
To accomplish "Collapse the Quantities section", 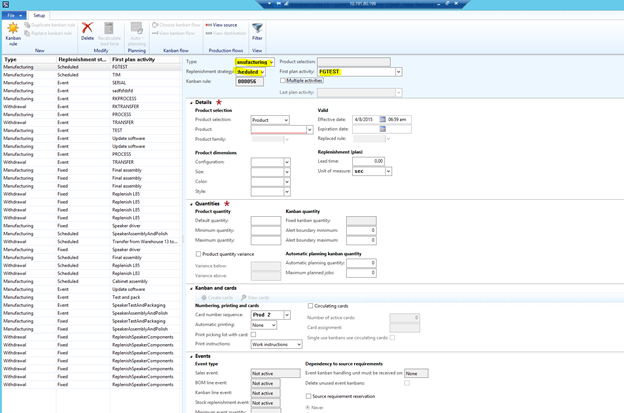I will [x=192, y=204].
